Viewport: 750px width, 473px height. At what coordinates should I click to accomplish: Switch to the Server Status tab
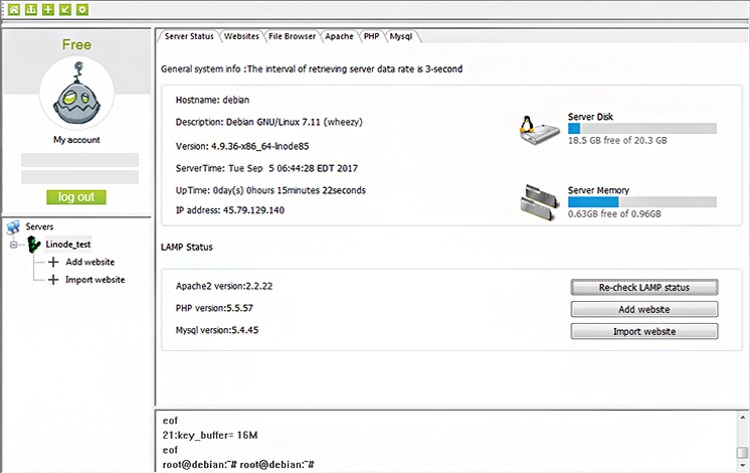click(189, 36)
